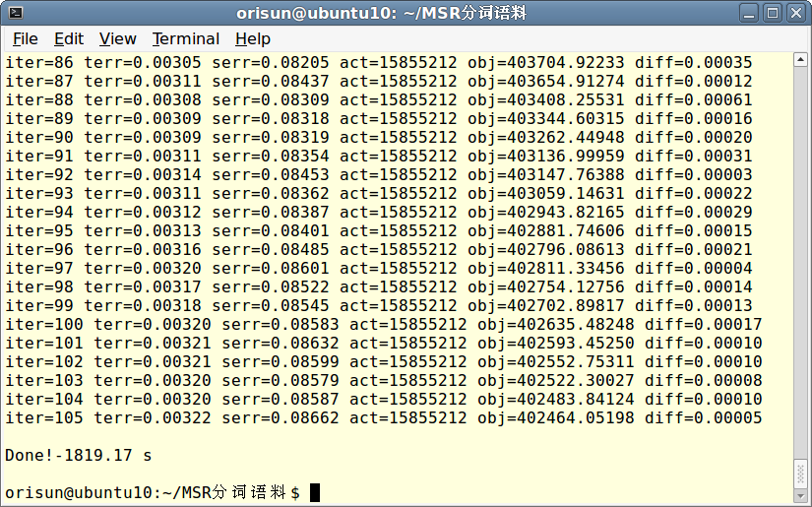Open the Terminal menu
This screenshot has width=812, height=507.
[186, 38]
